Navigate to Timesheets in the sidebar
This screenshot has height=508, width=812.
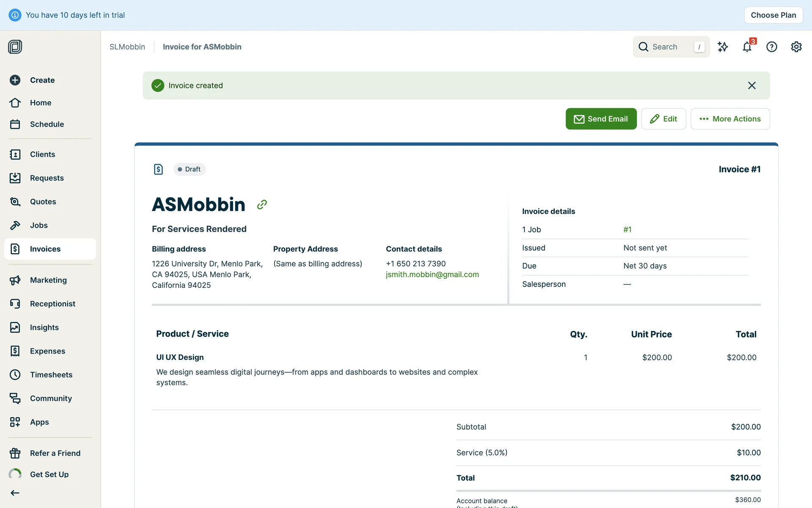pyautogui.click(x=51, y=375)
